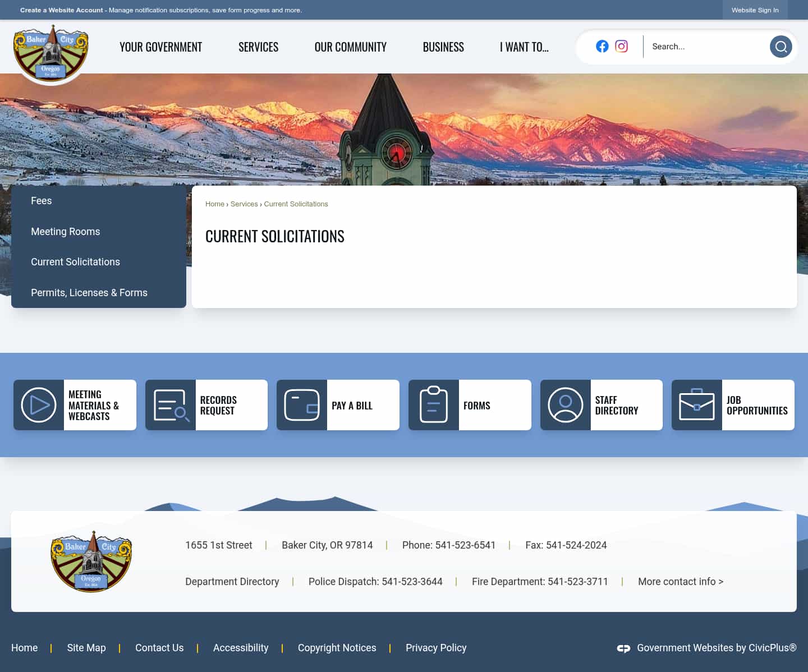Open the I Want To... menu
808x672 pixels.
524,47
